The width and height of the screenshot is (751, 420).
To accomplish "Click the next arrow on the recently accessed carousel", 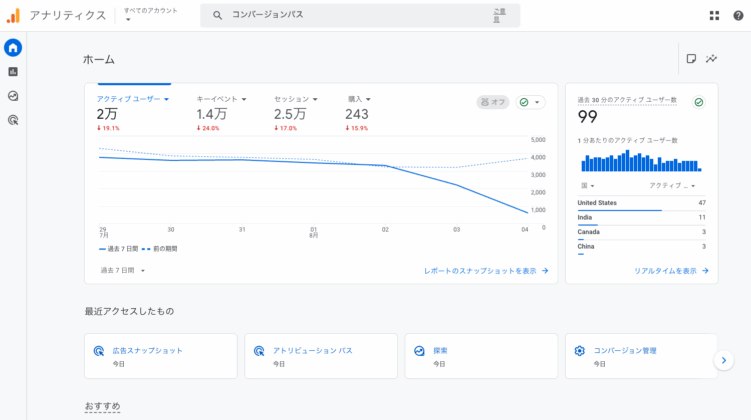I will click(723, 360).
